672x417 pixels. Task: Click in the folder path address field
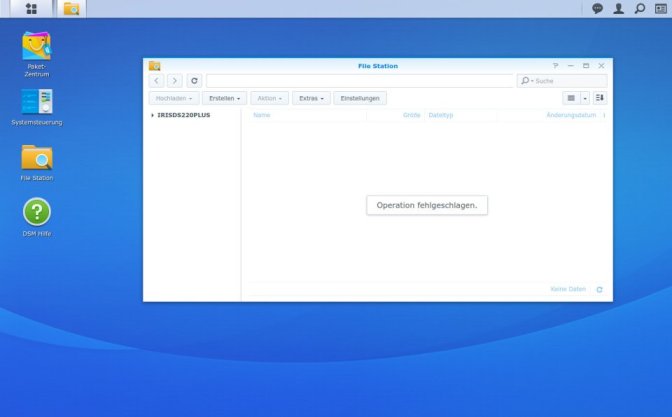click(360, 81)
